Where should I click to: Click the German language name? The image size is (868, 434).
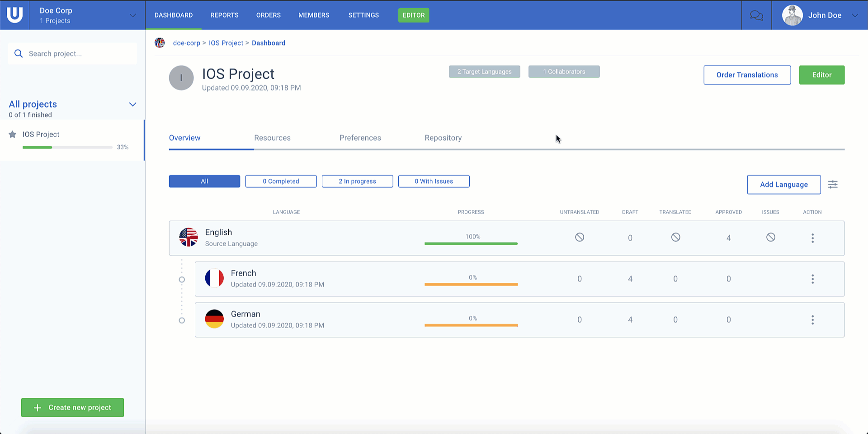click(245, 314)
